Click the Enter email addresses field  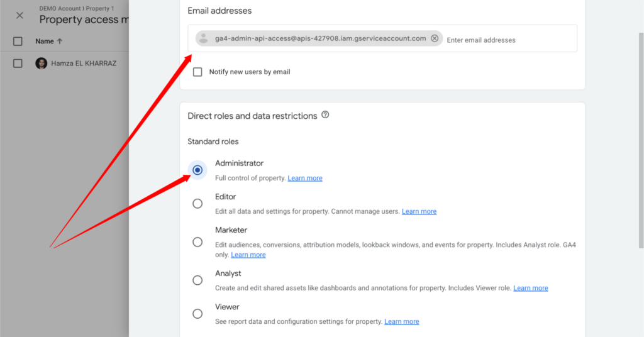click(x=503, y=40)
